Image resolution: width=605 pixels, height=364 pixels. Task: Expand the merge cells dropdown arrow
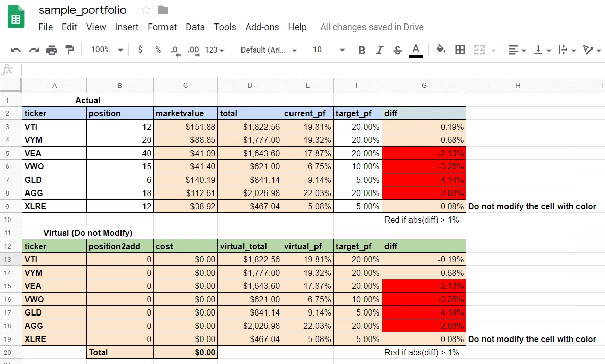click(494, 50)
